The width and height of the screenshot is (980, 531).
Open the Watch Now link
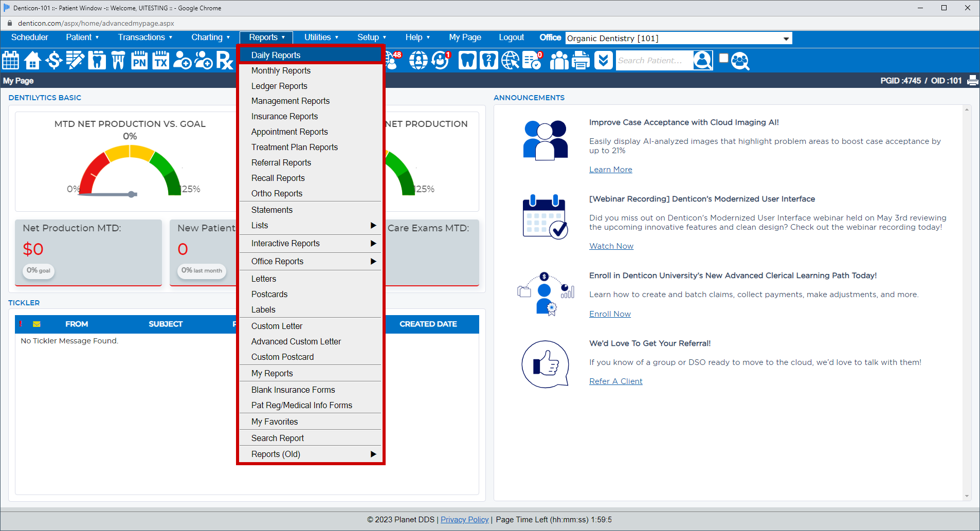click(611, 246)
